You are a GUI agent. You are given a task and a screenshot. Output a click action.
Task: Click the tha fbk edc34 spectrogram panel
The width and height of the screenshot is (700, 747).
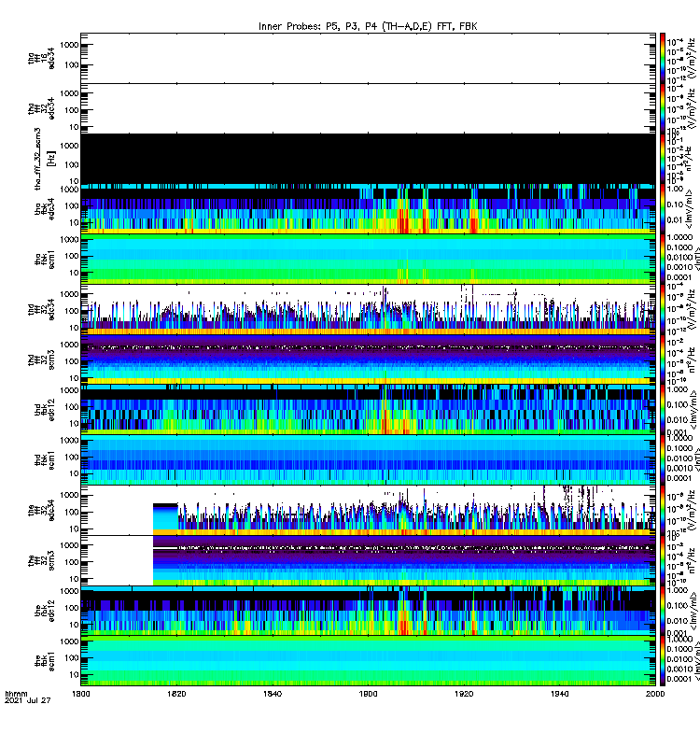(368, 208)
